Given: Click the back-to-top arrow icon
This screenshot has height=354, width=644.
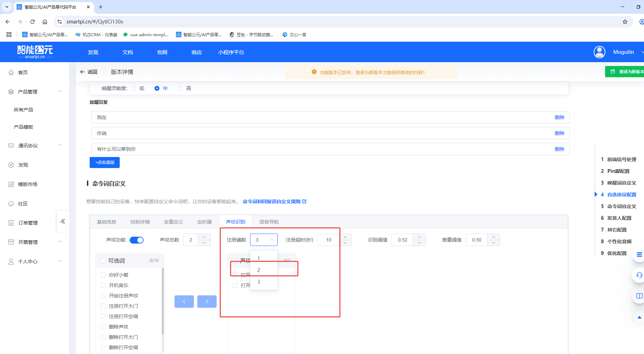Looking at the screenshot, I should coord(639,317).
